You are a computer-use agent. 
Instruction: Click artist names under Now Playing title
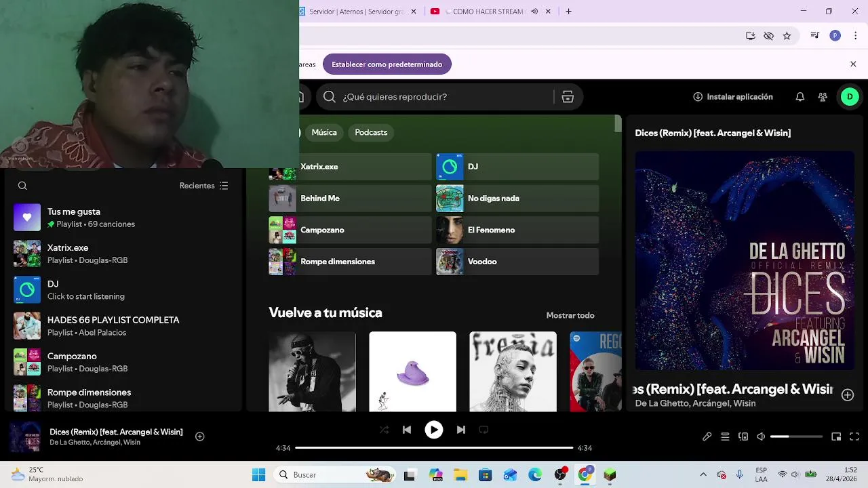click(x=695, y=403)
